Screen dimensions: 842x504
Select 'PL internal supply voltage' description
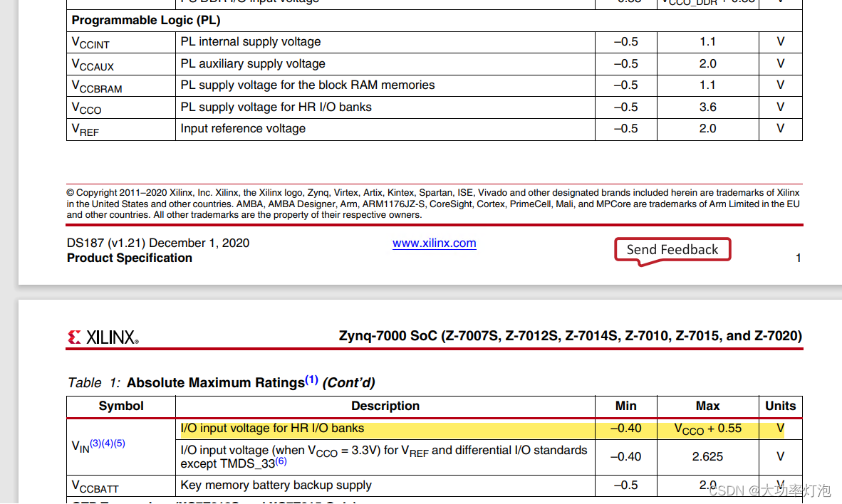click(251, 42)
